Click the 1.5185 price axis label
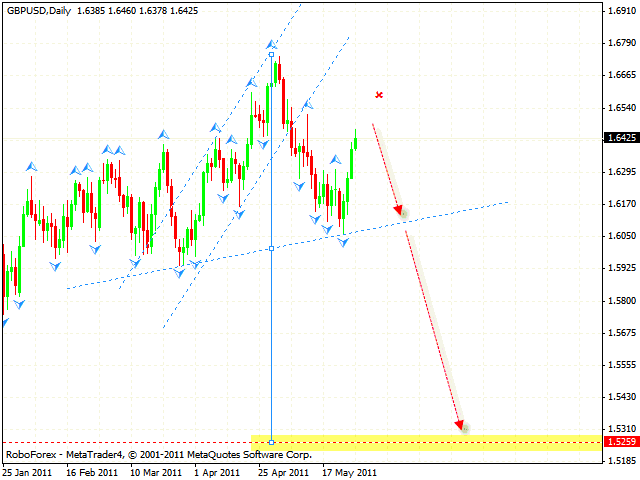Image resolution: width=640 pixels, height=480 pixels. (x=620, y=461)
